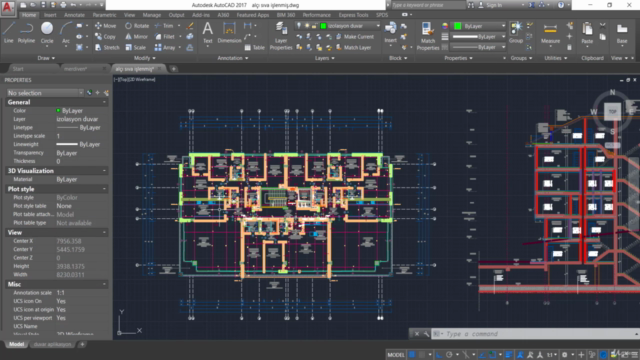
Task: Open Layer Properties manager
Action: pyautogui.click(x=281, y=36)
